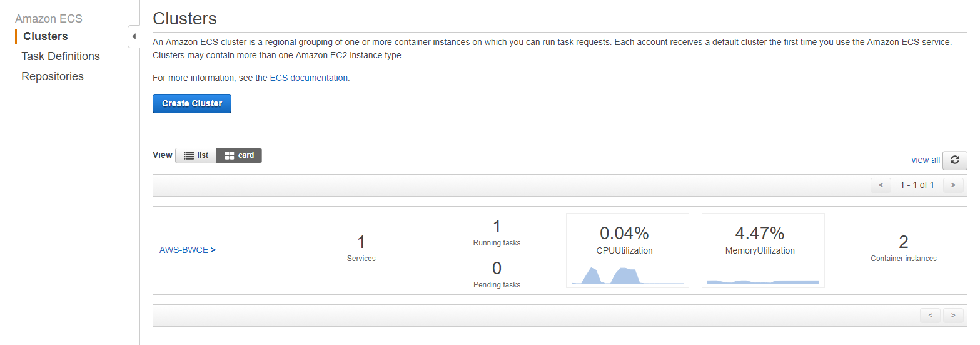
Task: Click the refresh clusters icon button
Action: click(954, 160)
